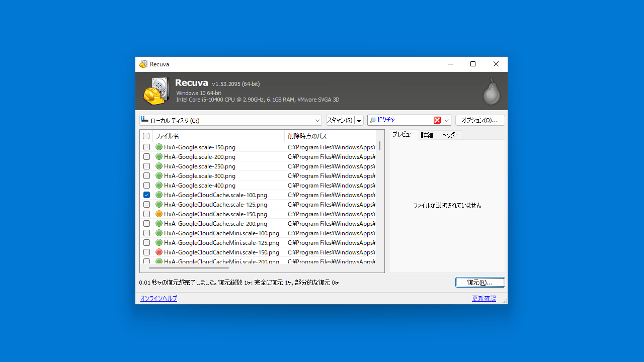This screenshot has width=644, height=362.
Task: Open the オンラインヘルプ link
Action: [158, 298]
